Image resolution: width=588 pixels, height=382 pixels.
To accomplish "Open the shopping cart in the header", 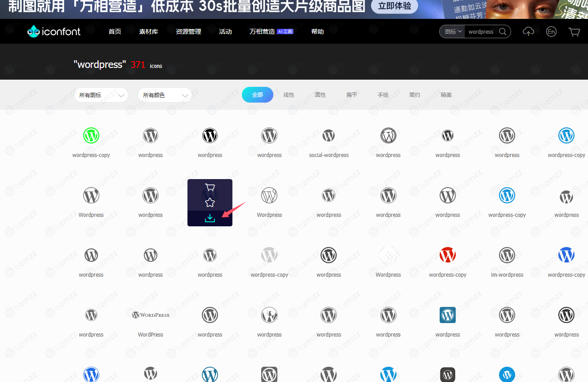I will point(574,31).
